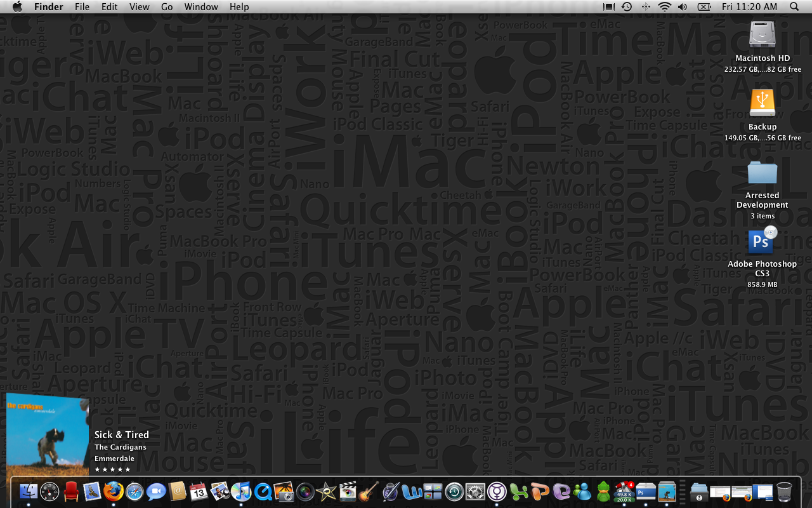
Task: Open Preview icon in the dock
Action: (x=220, y=491)
